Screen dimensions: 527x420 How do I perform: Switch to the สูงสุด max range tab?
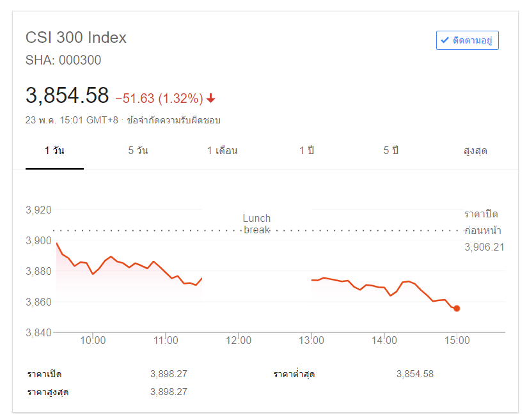(x=475, y=151)
